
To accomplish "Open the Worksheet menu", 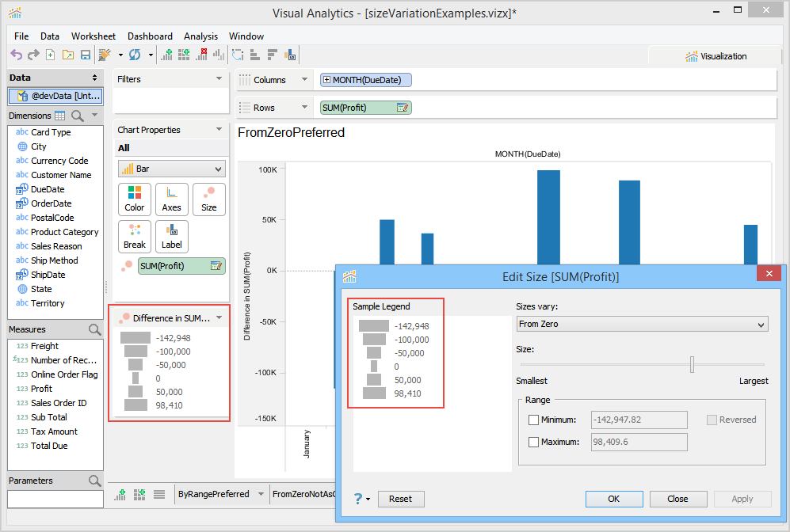I will click(x=93, y=36).
